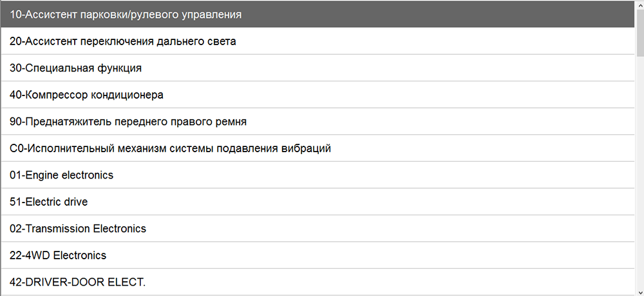Click the scrollbar up arrow
Image resolution: width=644 pixels, height=296 pixels.
point(639,5)
